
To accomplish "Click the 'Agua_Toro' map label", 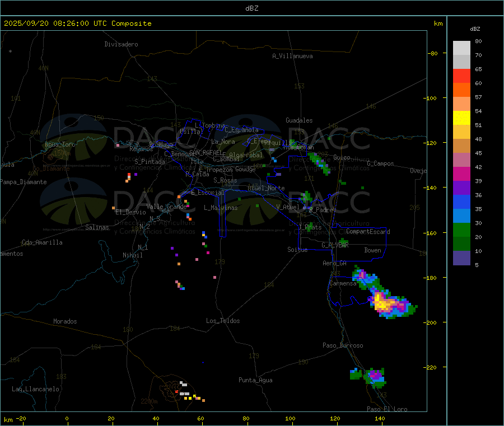I will pos(60,144).
